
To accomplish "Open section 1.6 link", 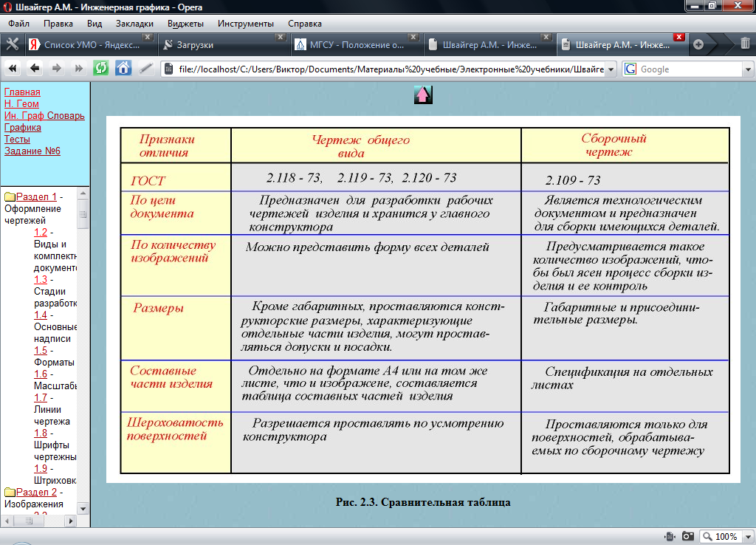I will (41, 374).
